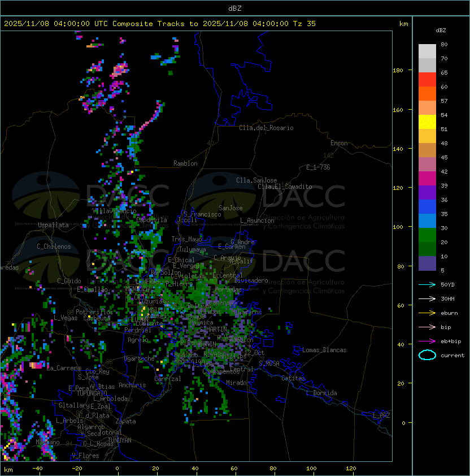The image size is (470, 476).
Task: Click the Capdevila map label
Action: click(x=151, y=220)
